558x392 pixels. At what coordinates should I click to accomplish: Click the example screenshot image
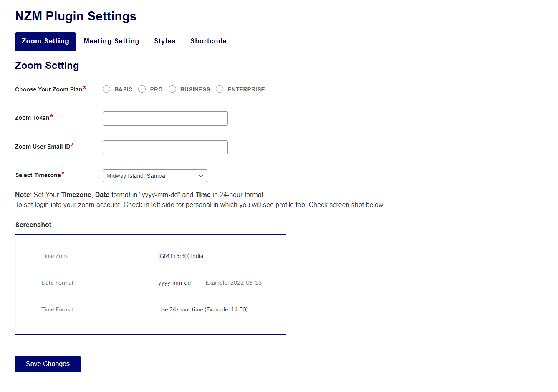pos(151,284)
